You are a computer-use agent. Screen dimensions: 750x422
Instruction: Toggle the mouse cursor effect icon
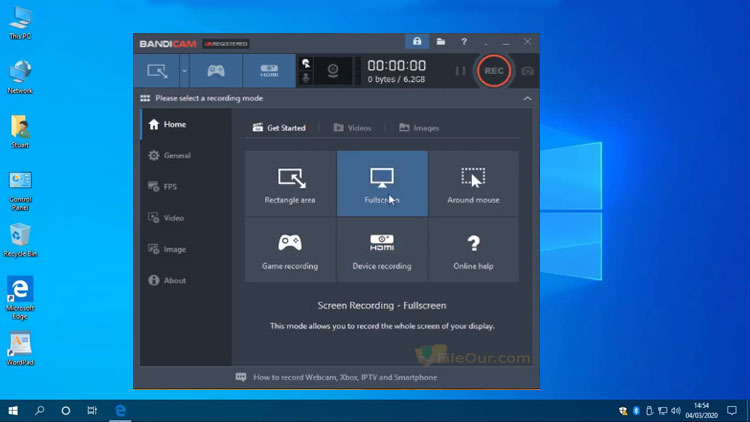click(306, 64)
